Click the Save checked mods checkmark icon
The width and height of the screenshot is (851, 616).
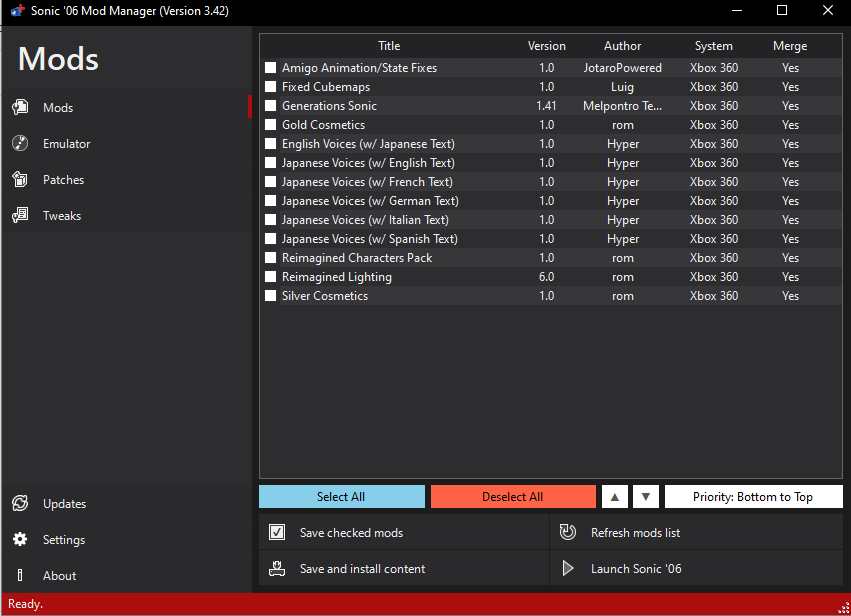277,532
